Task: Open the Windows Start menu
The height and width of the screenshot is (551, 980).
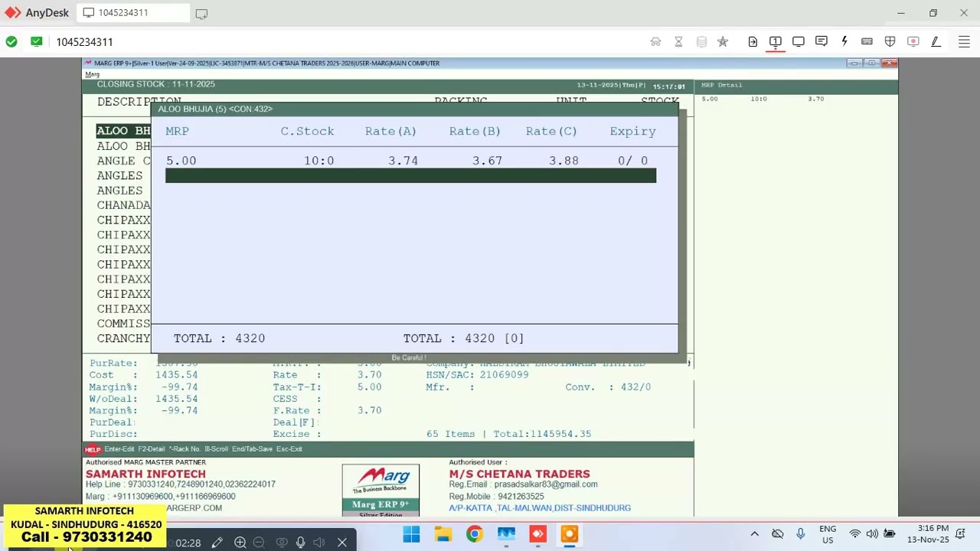Action: point(411,534)
